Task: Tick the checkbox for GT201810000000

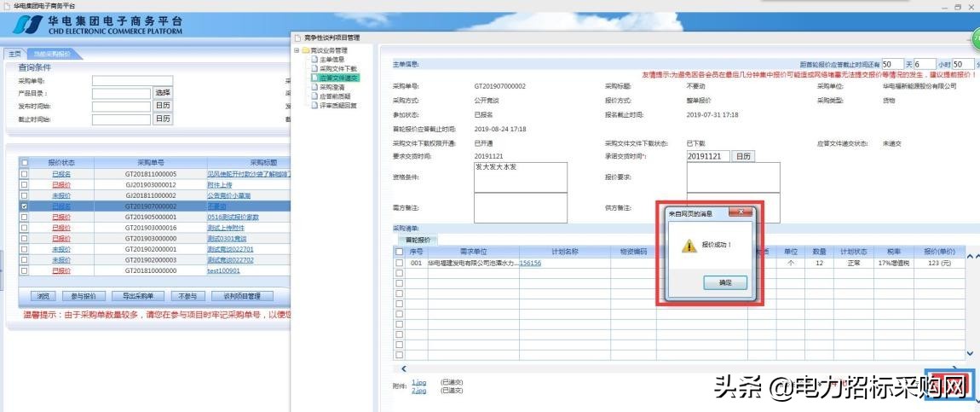Action: pos(25,270)
